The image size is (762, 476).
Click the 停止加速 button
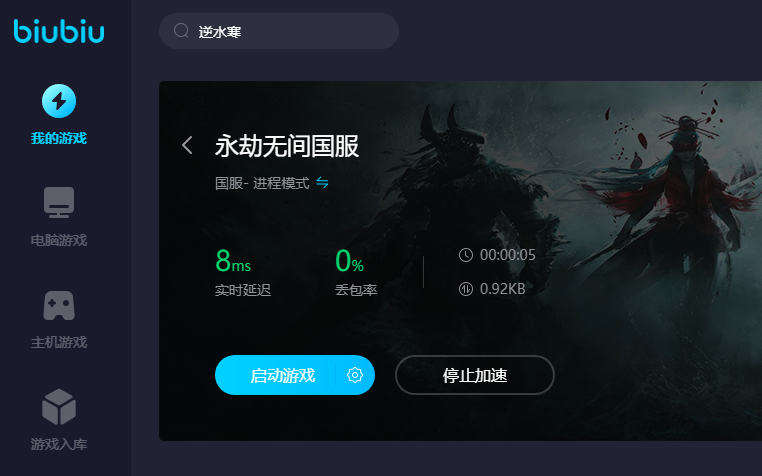tap(475, 375)
